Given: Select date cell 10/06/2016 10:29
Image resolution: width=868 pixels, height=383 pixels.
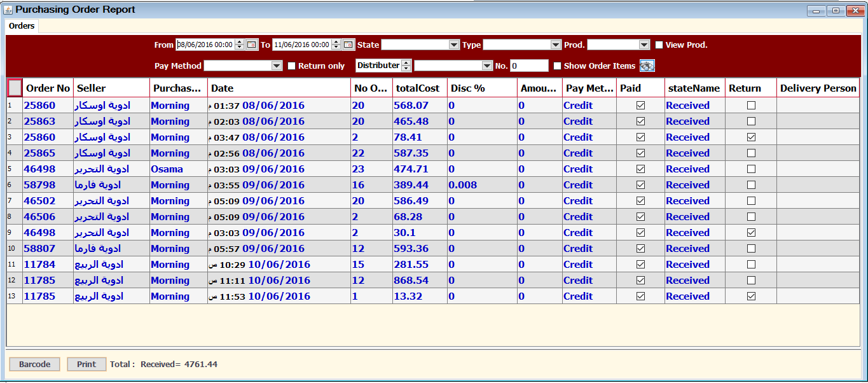Looking at the screenshot, I should pos(279,265).
